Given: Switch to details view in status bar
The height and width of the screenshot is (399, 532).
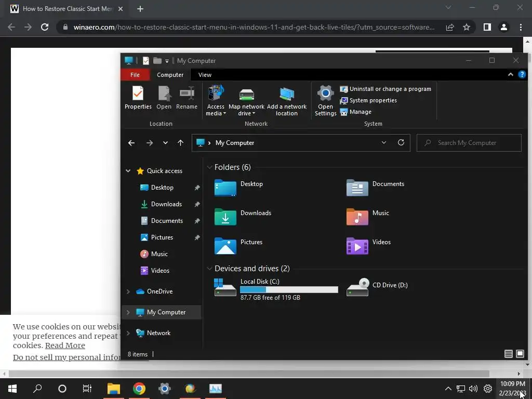Looking at the screenshot, I should coord(508,354).
